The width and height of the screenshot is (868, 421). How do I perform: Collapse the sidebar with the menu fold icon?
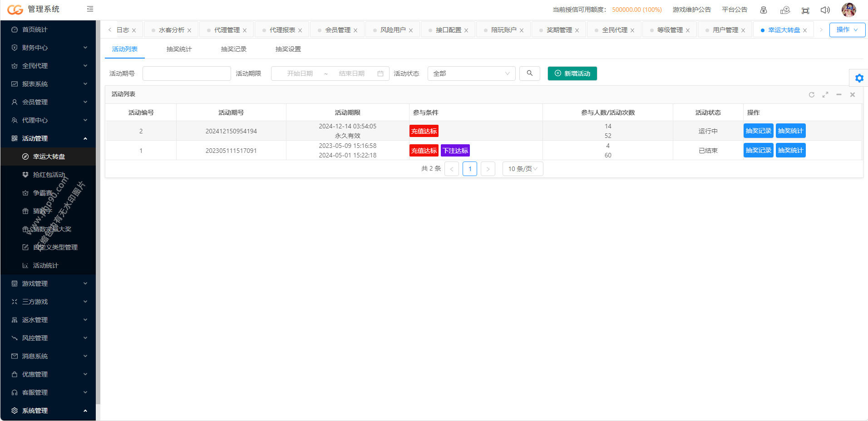pos(90,9)
